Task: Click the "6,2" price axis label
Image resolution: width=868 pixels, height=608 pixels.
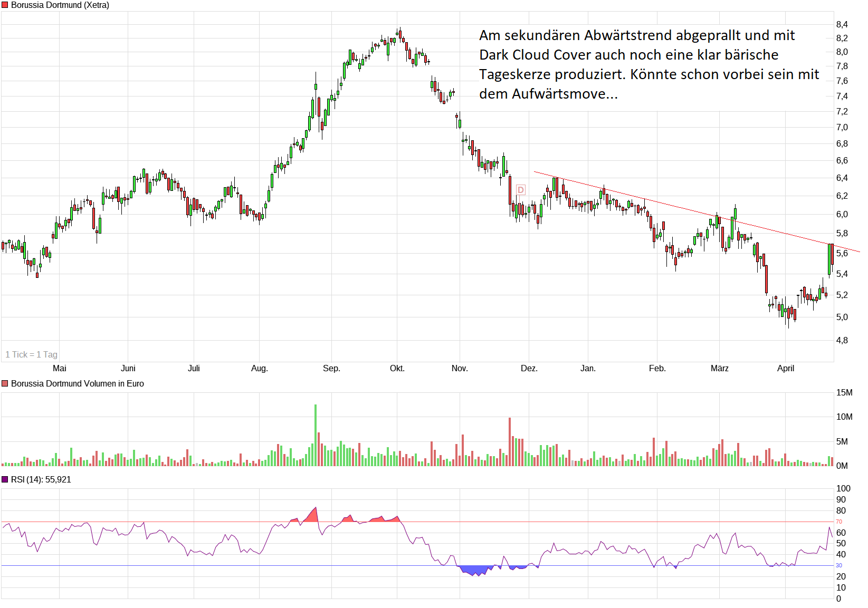Action: pos(842,196)
